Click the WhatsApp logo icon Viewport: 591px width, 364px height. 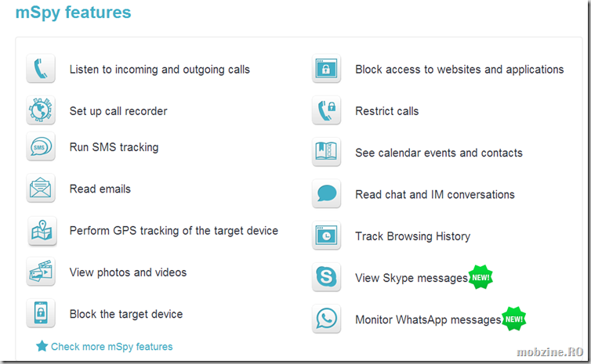[326, 319]
